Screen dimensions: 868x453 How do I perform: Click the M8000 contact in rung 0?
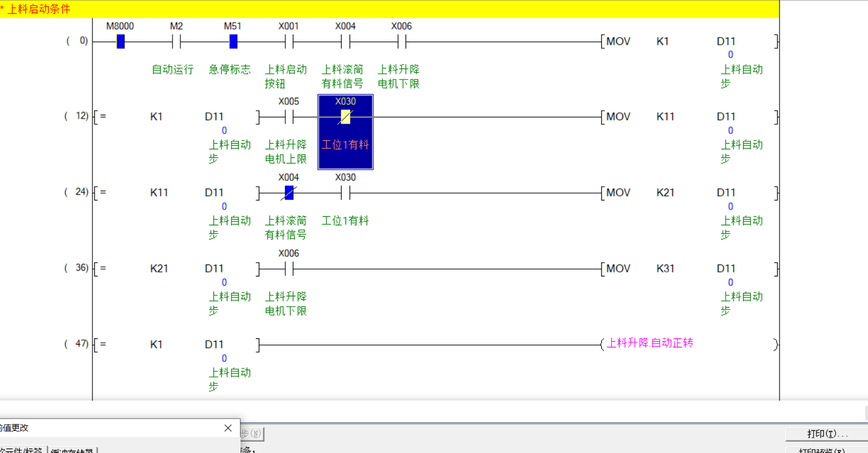120,41
